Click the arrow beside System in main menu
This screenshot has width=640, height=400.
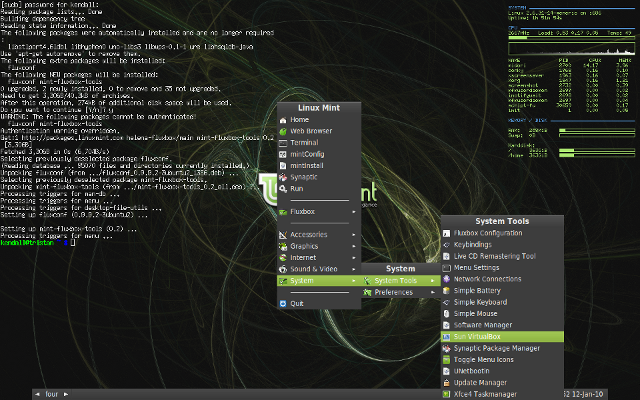coord(354,281)
